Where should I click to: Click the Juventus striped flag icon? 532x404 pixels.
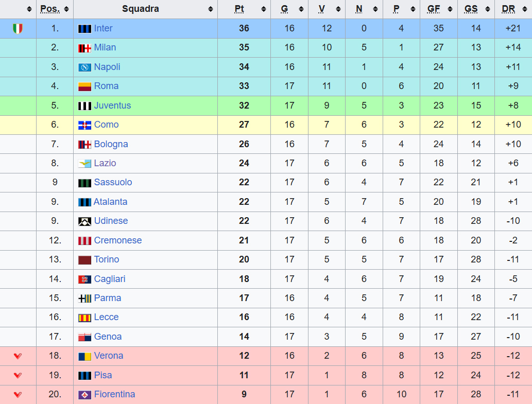click(84, 106)
